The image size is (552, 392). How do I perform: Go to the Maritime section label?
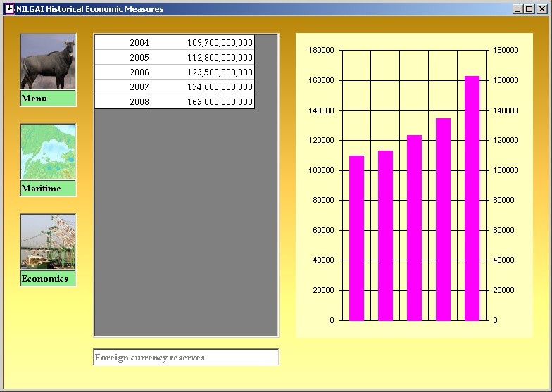(x=48, y=189)
